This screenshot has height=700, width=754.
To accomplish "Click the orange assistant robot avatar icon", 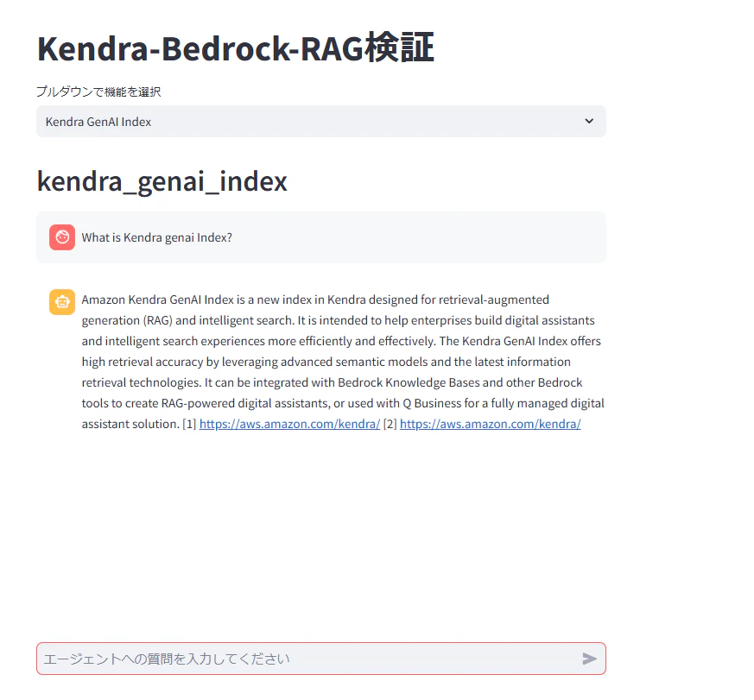I will [61, 301].
